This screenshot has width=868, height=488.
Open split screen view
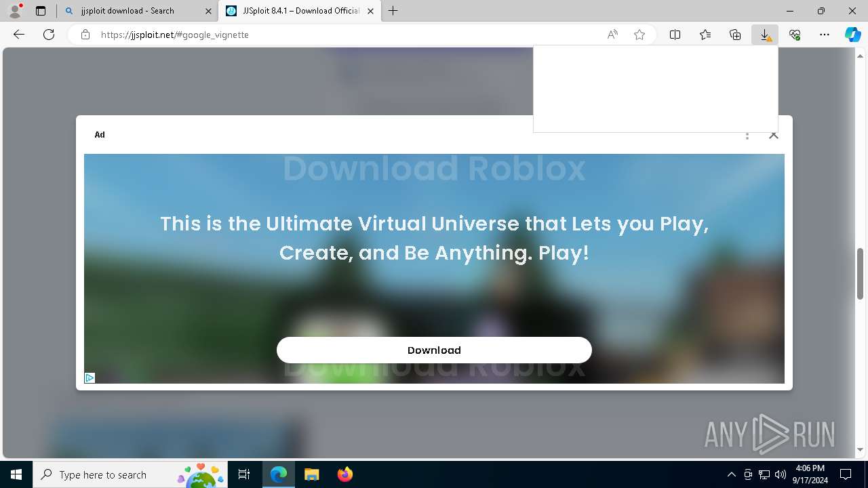point(675,35)
